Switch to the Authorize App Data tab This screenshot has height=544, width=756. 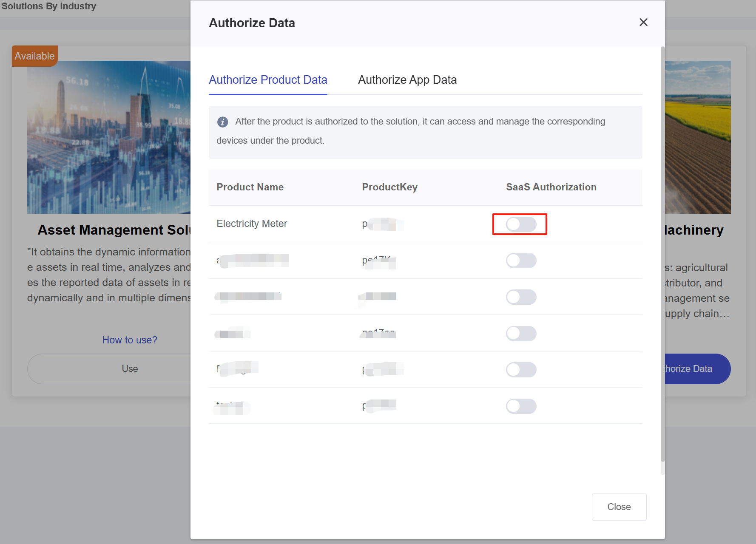(x=407, y=80)
